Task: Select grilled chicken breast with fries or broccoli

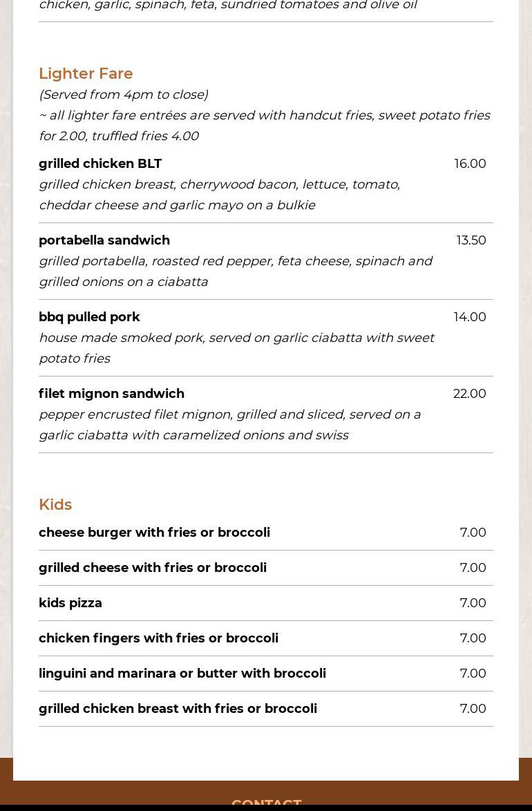Action: point(178,709)
